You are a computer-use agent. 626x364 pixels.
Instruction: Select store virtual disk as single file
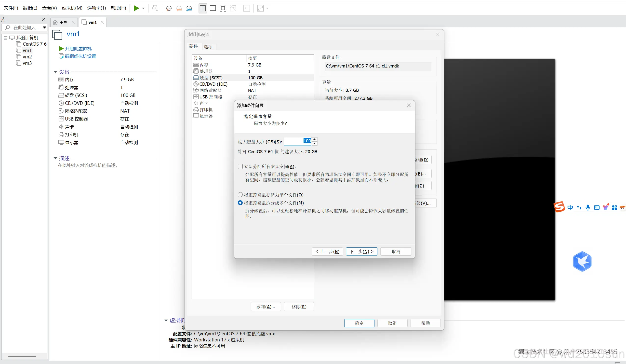pos(240,195)
